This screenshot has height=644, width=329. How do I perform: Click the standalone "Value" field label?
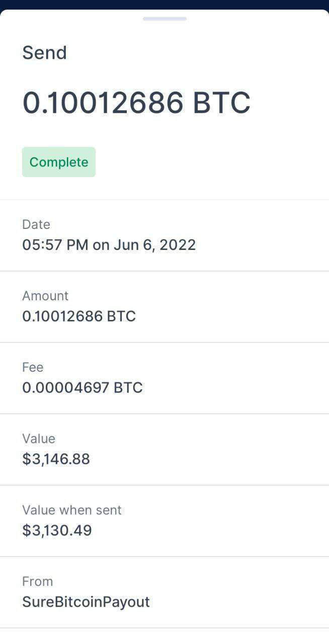pyautogui.click(x=39, y=439)
